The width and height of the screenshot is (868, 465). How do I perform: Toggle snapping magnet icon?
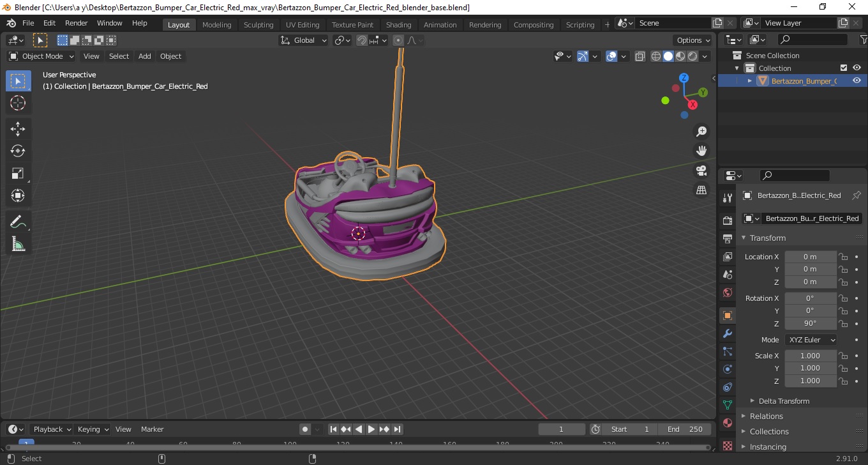[362, 40]
